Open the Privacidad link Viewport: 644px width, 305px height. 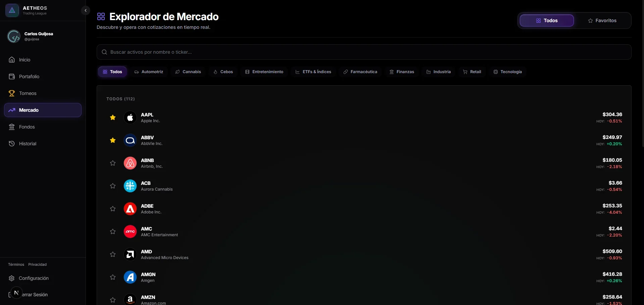coord(38,264)
